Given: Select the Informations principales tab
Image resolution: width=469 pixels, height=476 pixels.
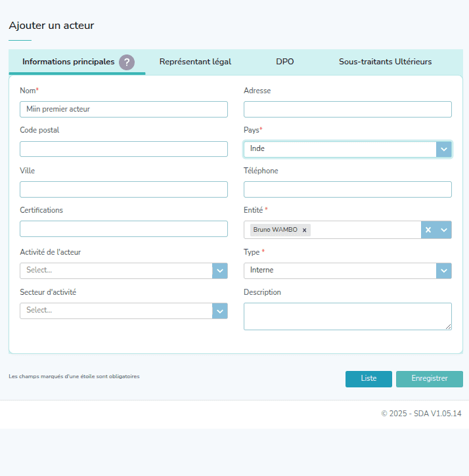Looking at the screenshot, I should click(68, 62).
